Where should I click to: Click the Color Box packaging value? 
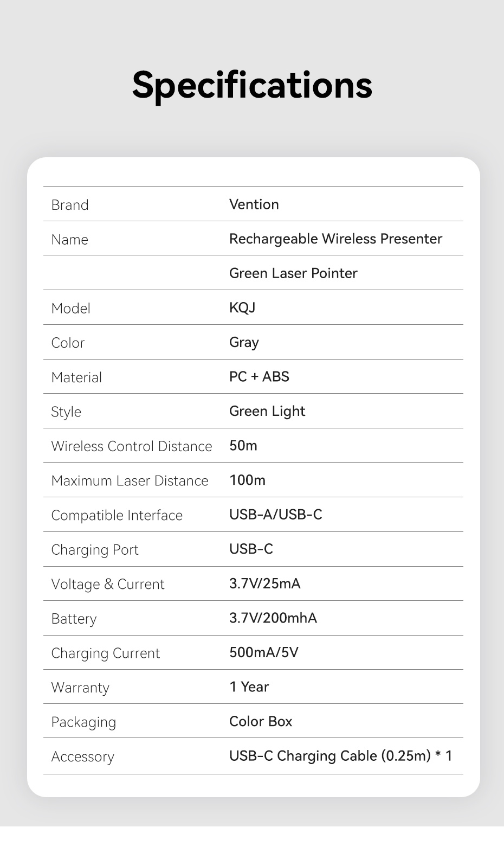pyautogui.click(x=261, y=722)
